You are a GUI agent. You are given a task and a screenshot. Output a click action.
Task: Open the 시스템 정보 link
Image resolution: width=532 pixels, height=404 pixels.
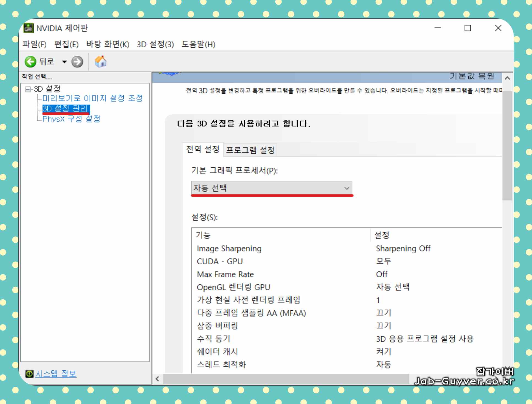pos(56,374)
